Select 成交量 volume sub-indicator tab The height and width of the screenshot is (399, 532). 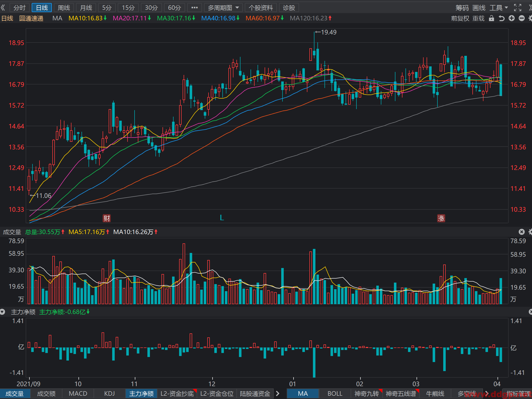click(x=15, y=393)
